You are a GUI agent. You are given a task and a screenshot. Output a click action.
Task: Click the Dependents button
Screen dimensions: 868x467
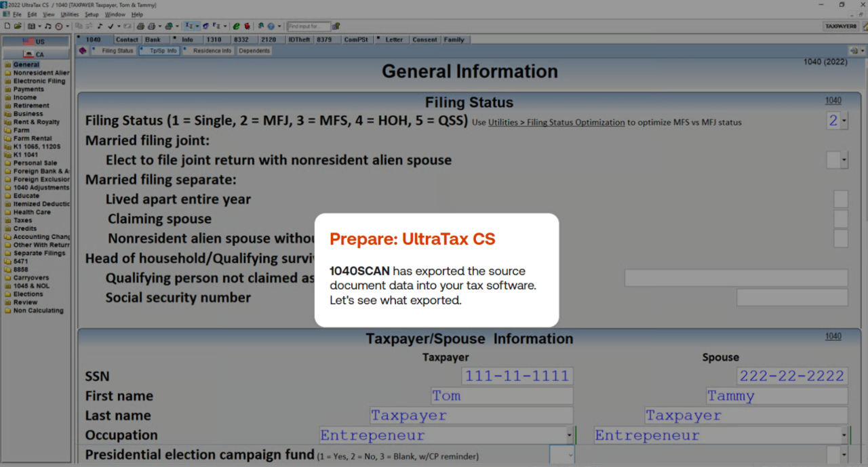(x=254, y=51)
